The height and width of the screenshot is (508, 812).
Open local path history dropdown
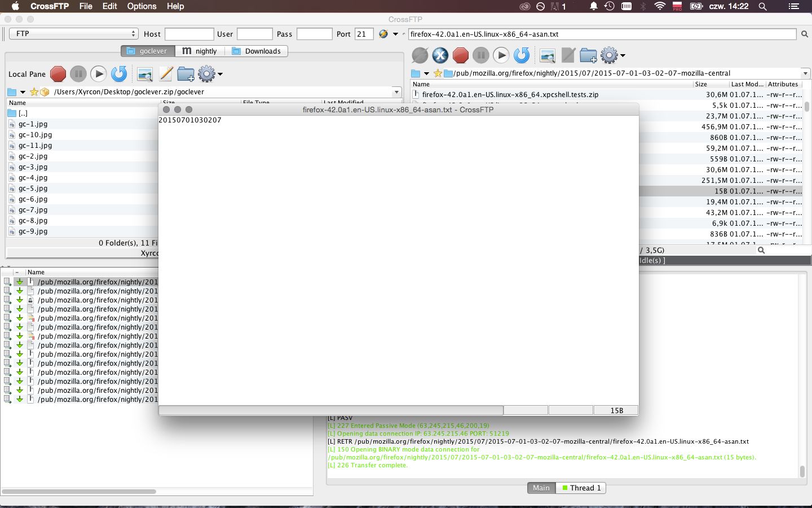click(396, 92)
